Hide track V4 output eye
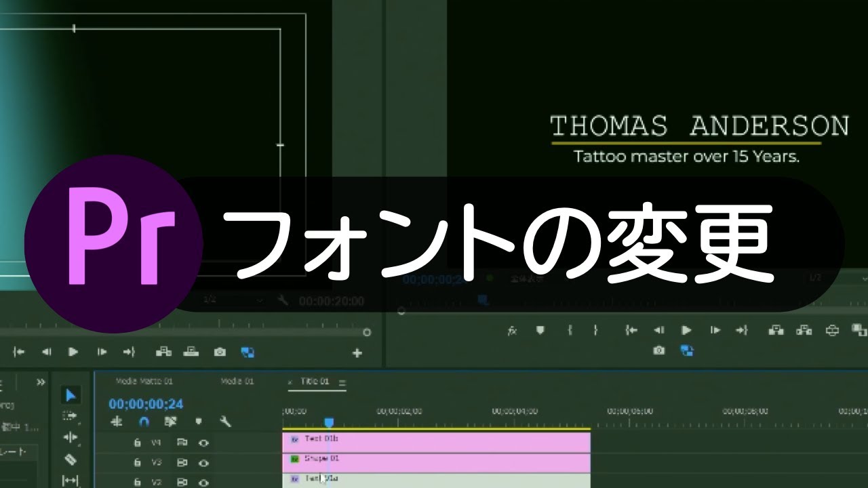Screen dimensions: 868x488 [x=203, y=443]
